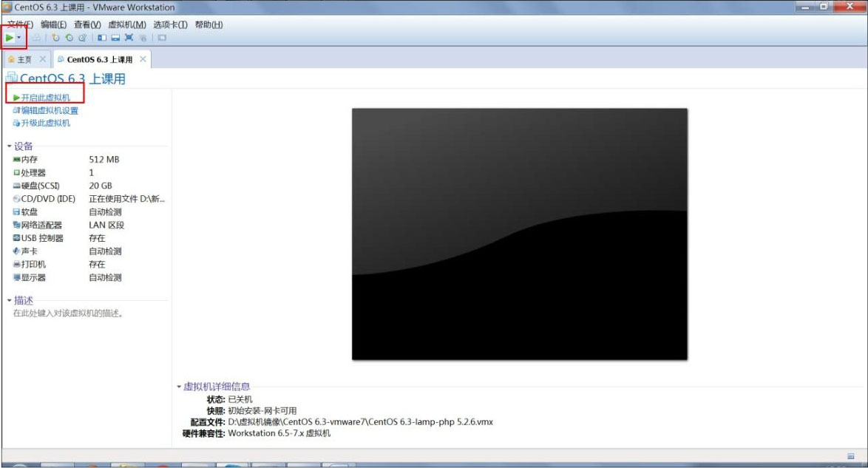
Task: Open the 编辑(E) menu
Action: point(53,24)
